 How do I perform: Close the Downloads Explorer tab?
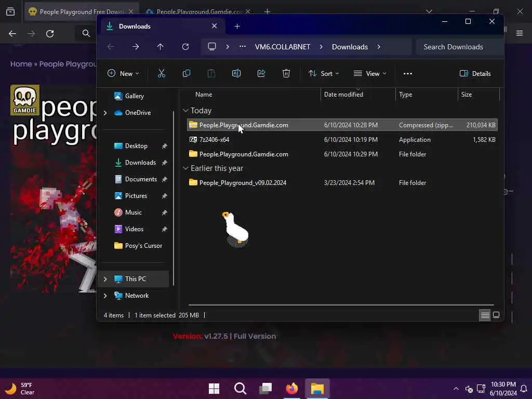click(214, 26)
